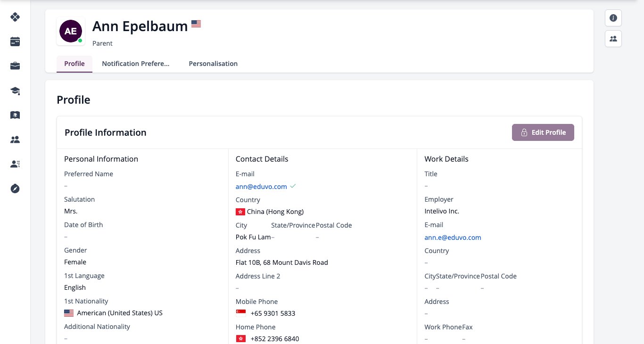Click the briefcase icon in sidebar

point(15,66)
